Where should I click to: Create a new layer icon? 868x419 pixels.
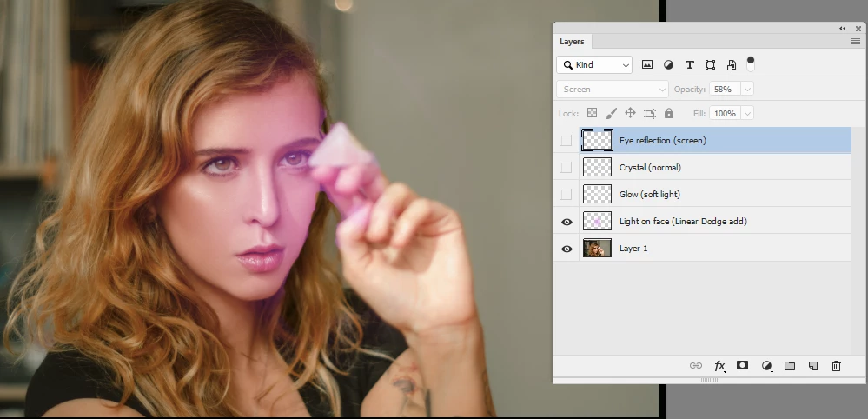(x=812, y=366)
